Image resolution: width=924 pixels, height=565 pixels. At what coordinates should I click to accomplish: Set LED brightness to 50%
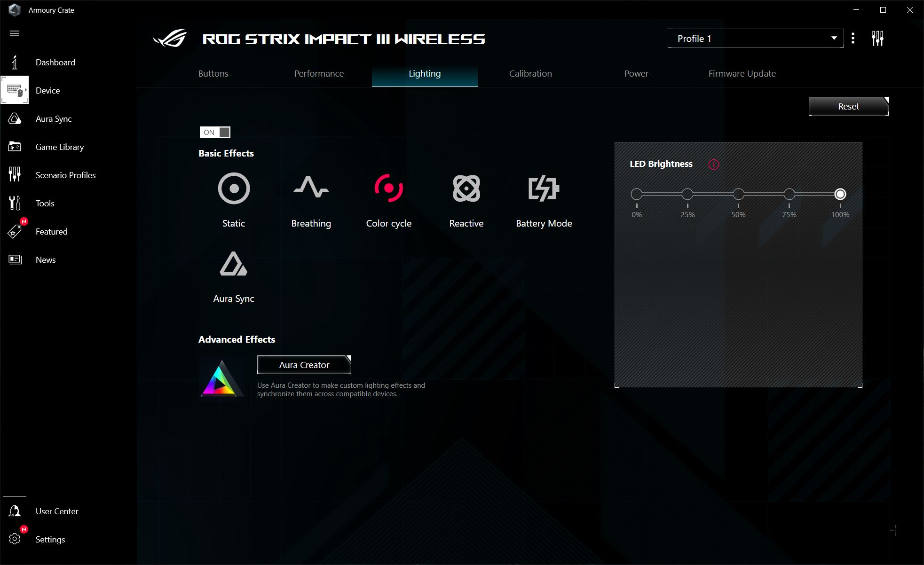[738, 194]
